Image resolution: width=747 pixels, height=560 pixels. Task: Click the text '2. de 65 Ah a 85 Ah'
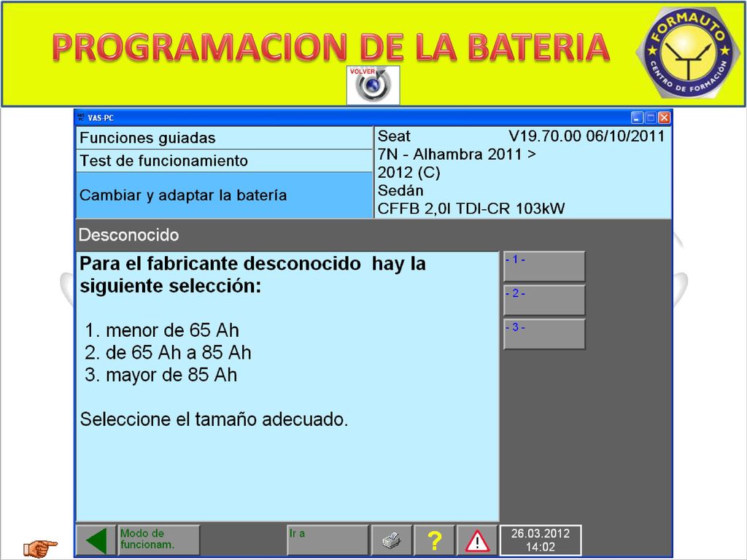coord(168,352)
